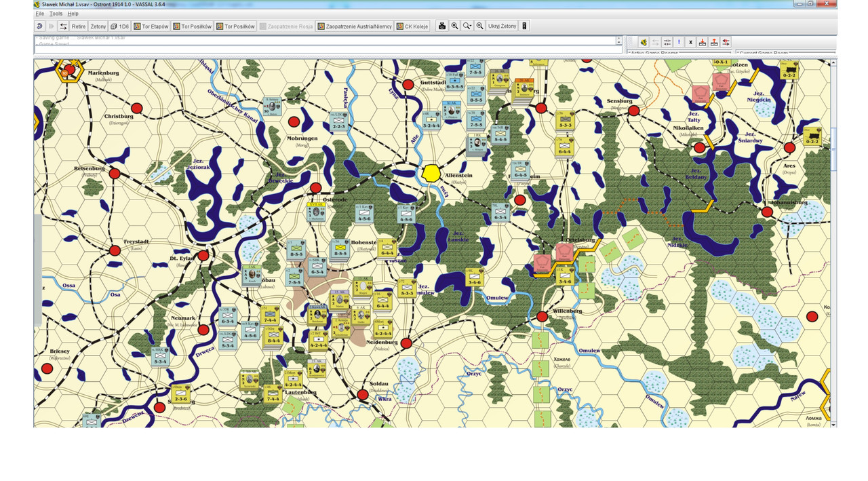
Task: Click the red city dot at Johannisburg
Action: click(767, 212)
